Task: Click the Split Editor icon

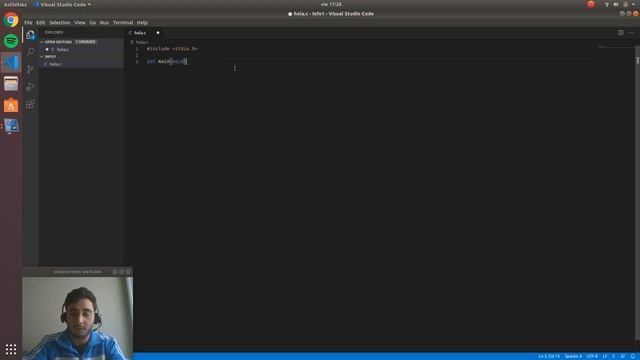Action: pyautogui.click(x=620, y=33)
